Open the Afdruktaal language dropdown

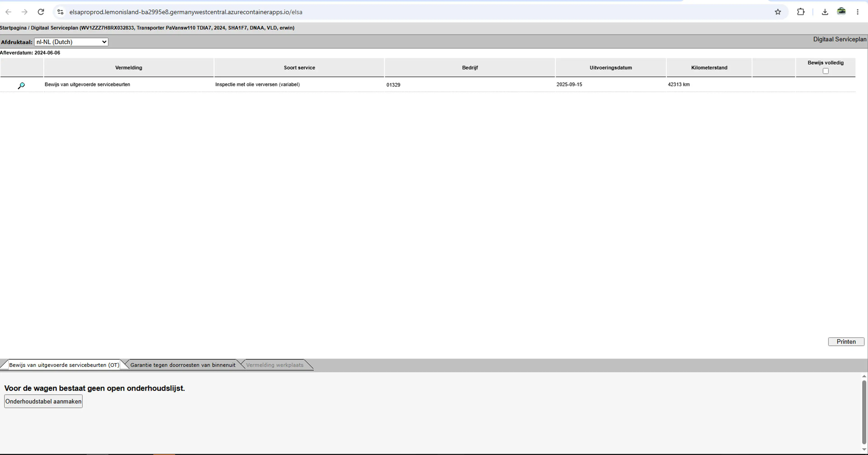pos(71,42)
